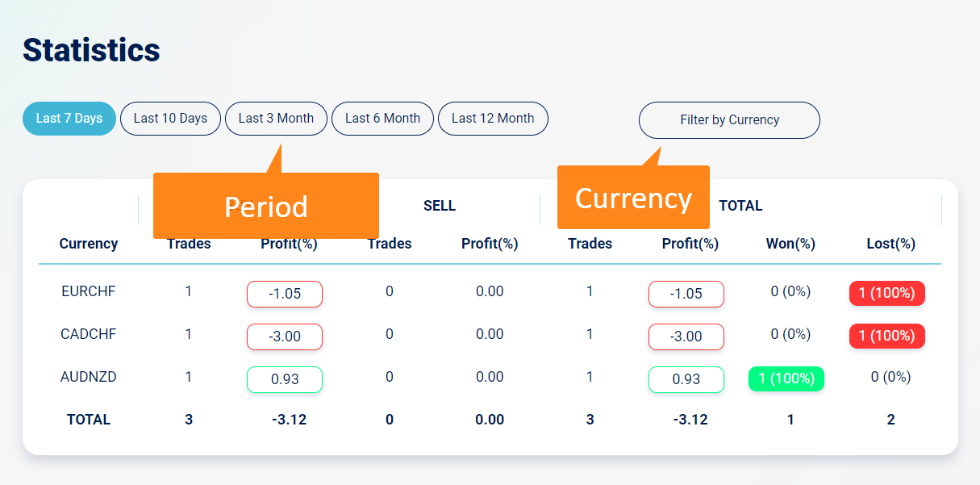Screen dimensions: 980x485
Task: Select Last 12 Month period
Action: click(493, 119)
